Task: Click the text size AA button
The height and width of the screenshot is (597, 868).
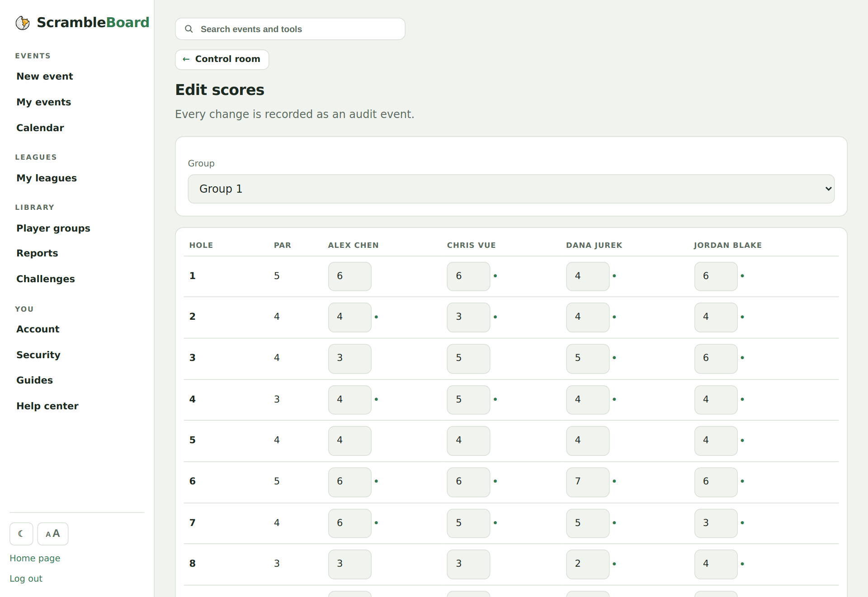Action: click(53, 534)
